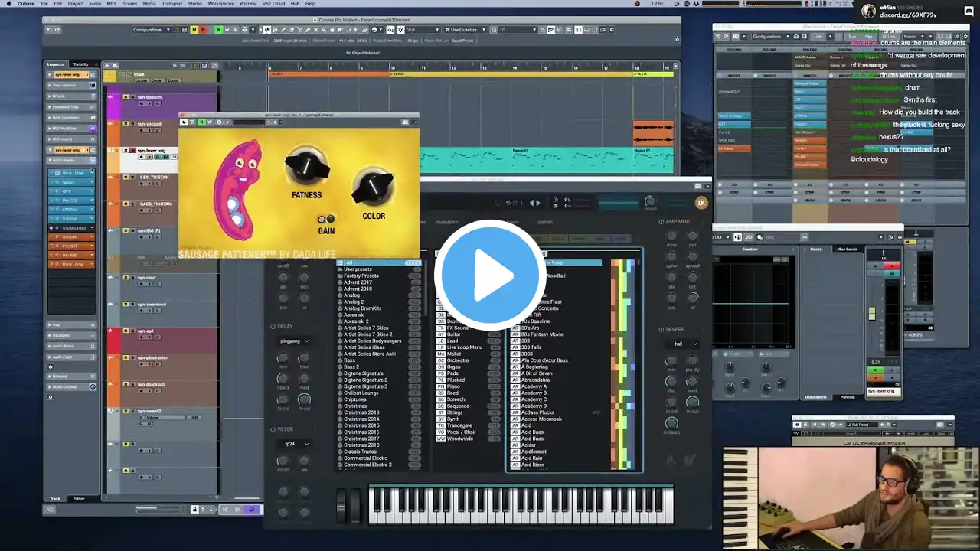Open the pingpong delay type dropdown
The image size is (980, 551).
[x=295, y=341]
